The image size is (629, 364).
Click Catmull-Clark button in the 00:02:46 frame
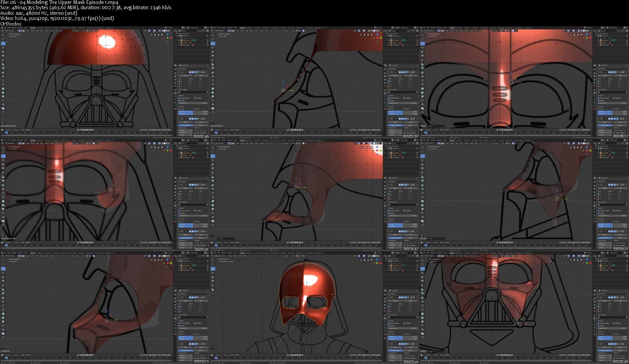tap(186, 125)
